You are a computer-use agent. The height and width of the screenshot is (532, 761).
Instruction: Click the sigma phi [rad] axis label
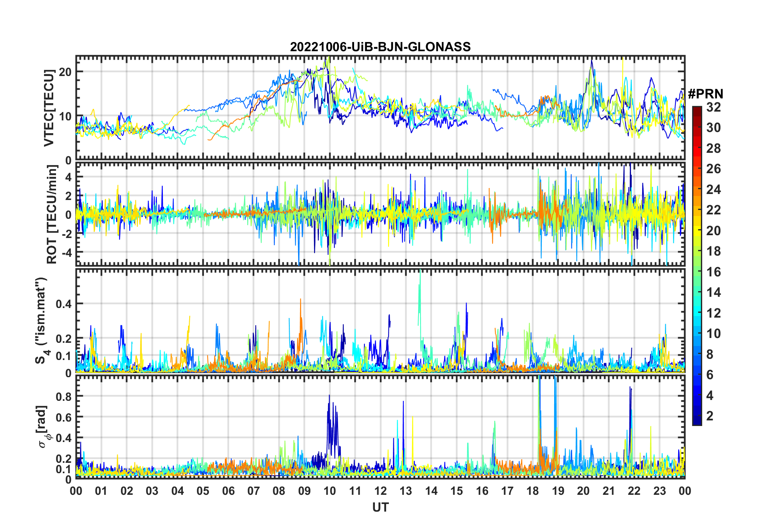(x=43, y=427)
